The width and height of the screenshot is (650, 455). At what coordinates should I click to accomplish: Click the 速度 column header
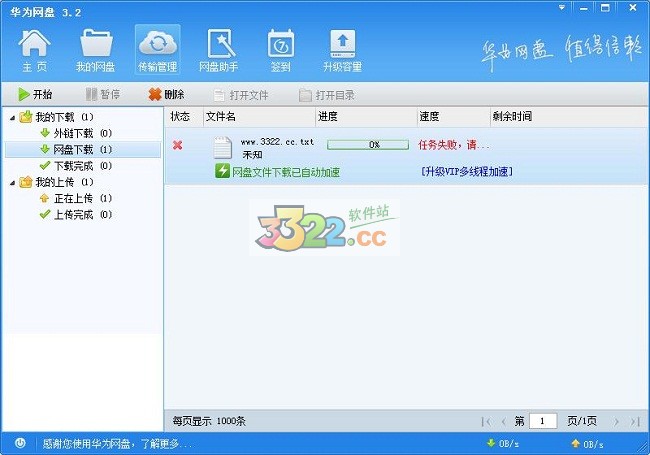click(x=454, y=117)
